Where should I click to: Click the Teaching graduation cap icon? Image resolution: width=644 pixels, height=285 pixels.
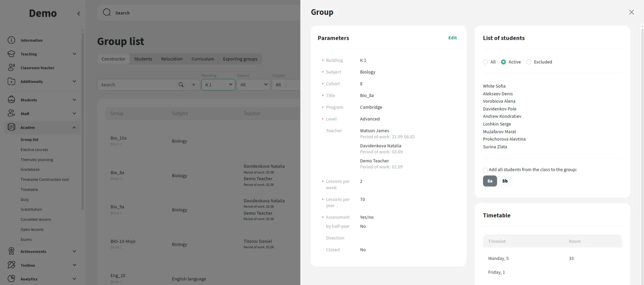pos(11,54)
